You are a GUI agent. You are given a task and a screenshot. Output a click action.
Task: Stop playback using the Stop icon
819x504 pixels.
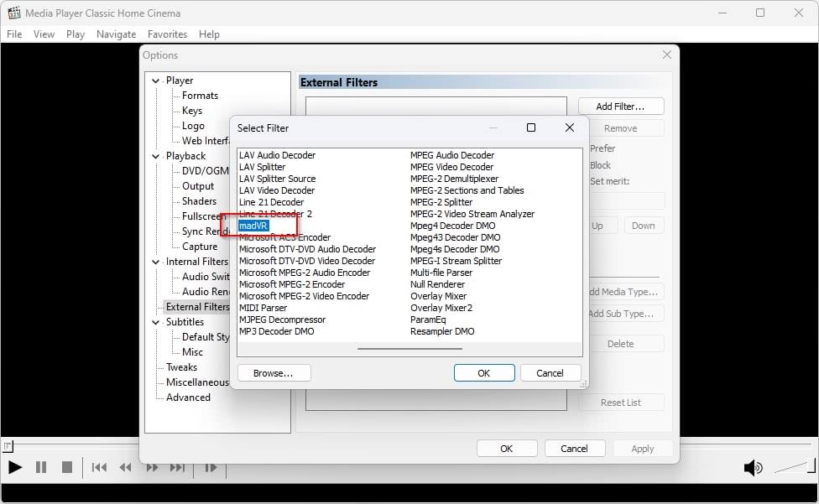pyautogui.click(x=67, y=467)
